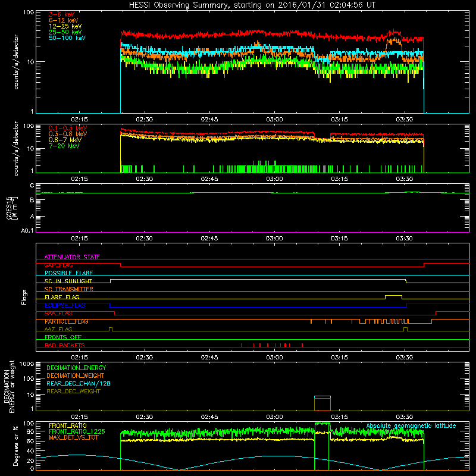Image resolution: width=476 pixels, height=476 pixels.
Task: Click the 0.1-0.3 MeV legend label
Action: point(68,128)
